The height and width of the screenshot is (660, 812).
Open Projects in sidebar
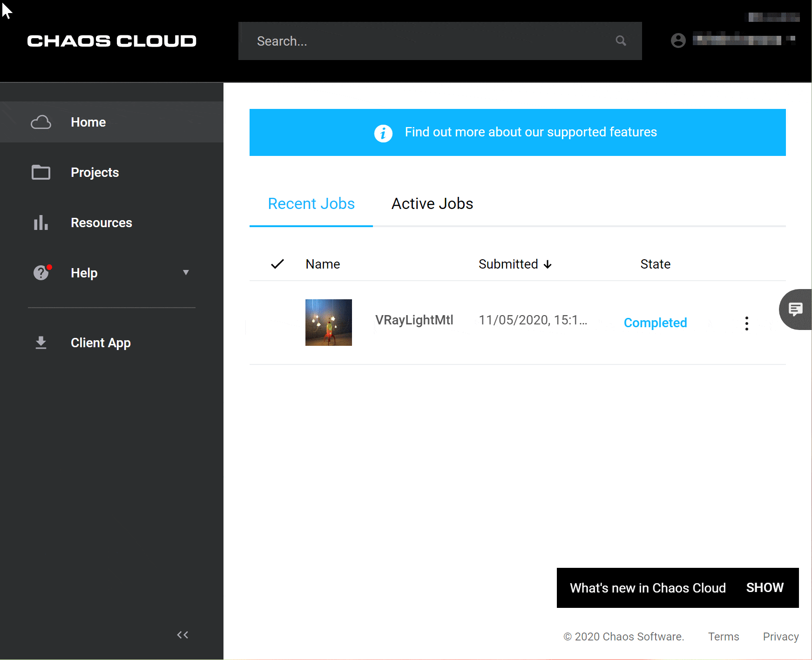point(112,172)
